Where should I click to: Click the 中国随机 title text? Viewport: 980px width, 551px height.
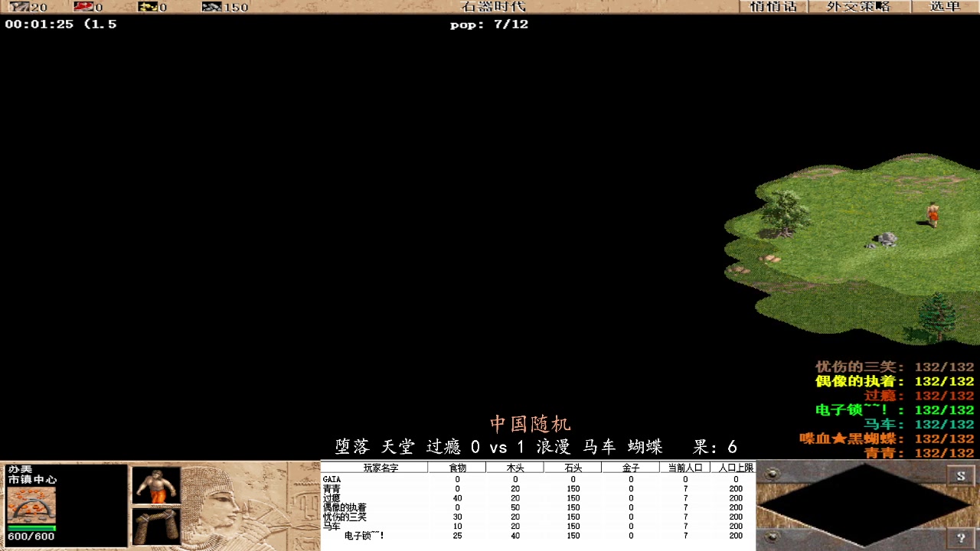click(x=531, y=424)
